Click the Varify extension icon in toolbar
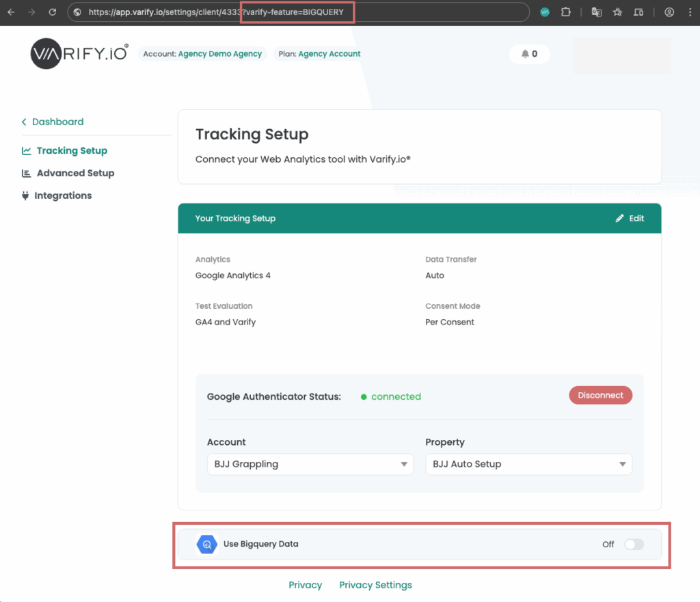700x602 pixels. tap(545, 12)
